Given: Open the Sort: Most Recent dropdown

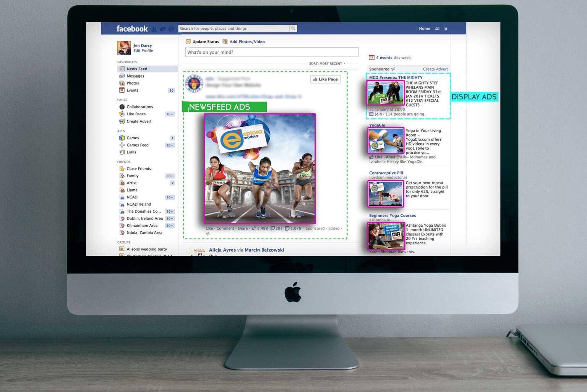Looking at the screenshot, I should tap(327, 64).
